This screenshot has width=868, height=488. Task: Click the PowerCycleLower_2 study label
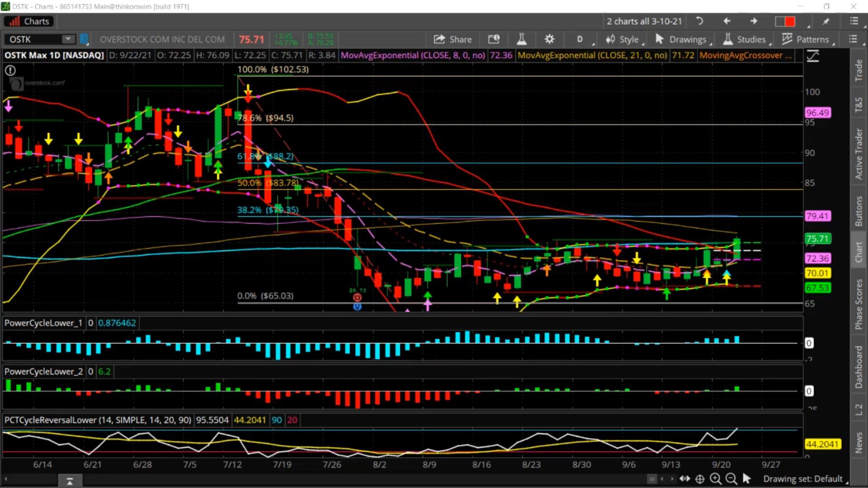(43, 371)
